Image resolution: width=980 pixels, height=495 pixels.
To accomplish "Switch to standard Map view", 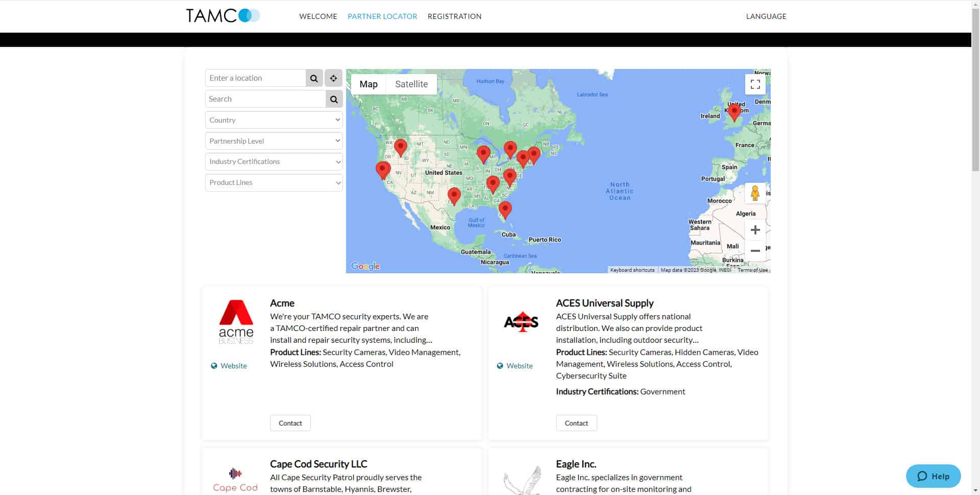I will (369, 84).
